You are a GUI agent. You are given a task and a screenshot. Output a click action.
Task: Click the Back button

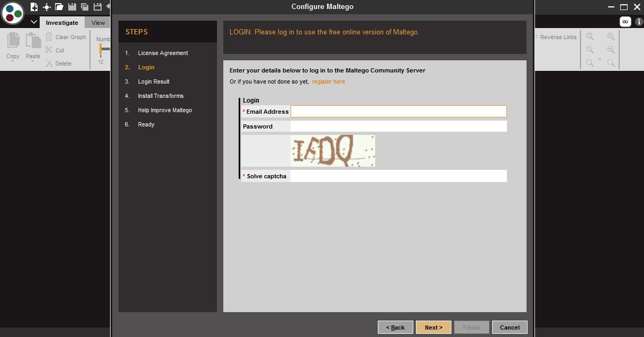(x=395, y=327)
